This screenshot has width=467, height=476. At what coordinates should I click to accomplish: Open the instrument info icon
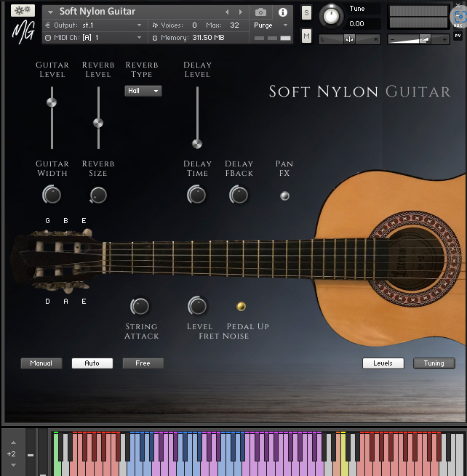[283, 12]
